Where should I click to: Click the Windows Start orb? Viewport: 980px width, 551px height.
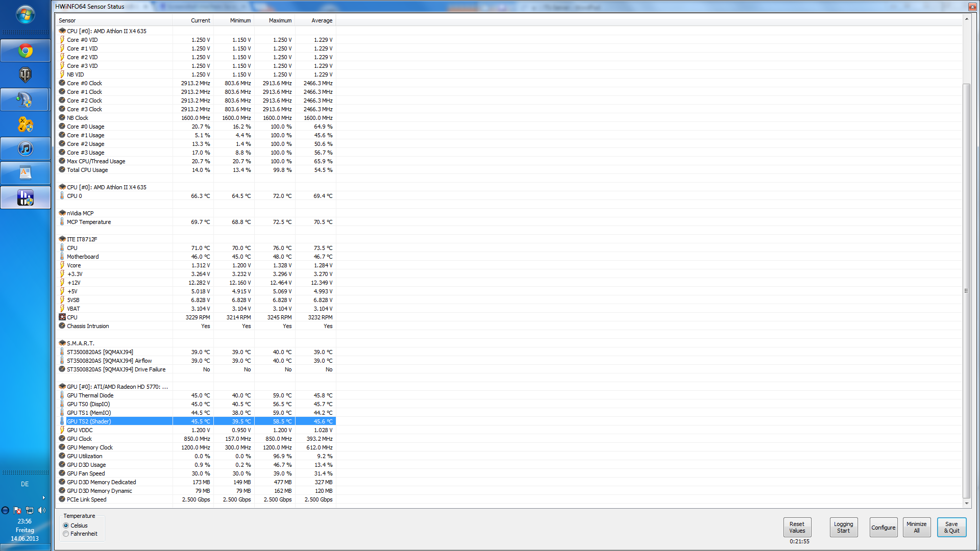[25, 14]
